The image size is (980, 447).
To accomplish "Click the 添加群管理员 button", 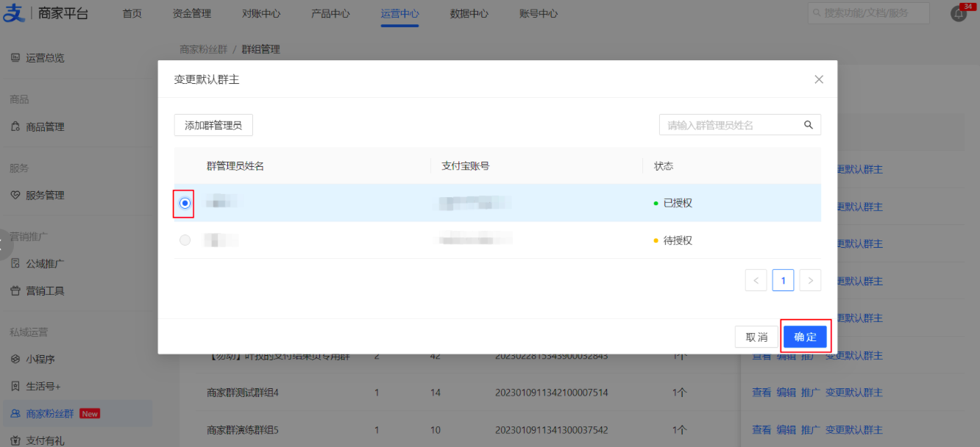I will pyautogui.click(x=213, y=126).
